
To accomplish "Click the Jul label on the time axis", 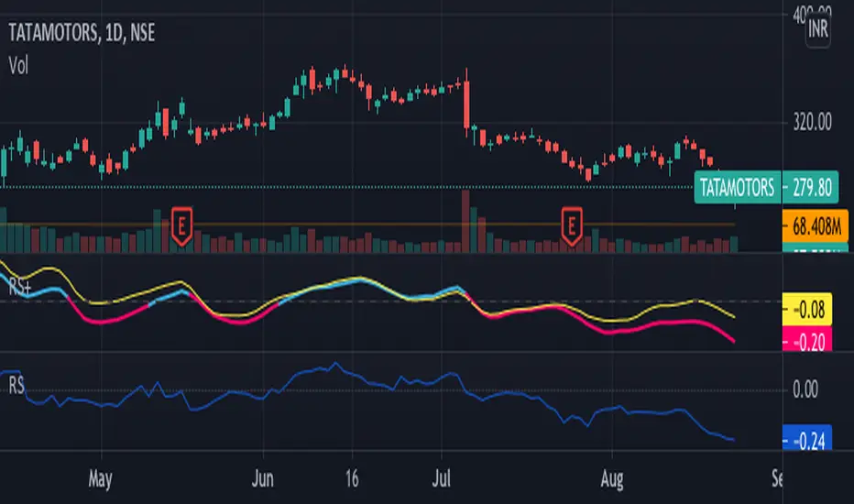I will (x=441, y=479).
